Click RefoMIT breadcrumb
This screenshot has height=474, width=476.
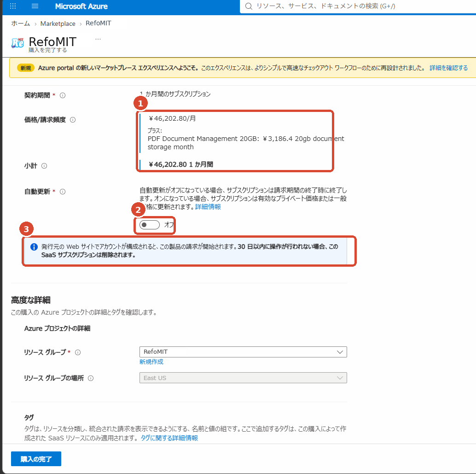click(x=99, y=23)
